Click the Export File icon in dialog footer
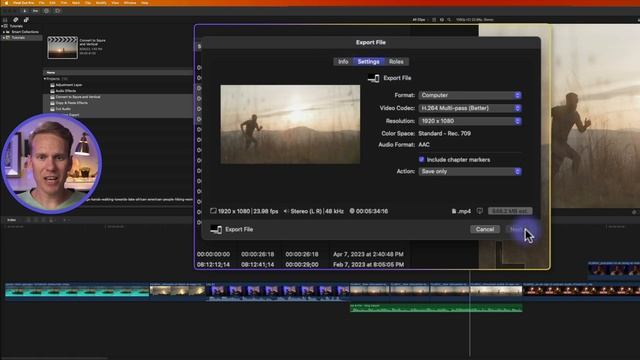640x360 pixels. click(216, 229)
